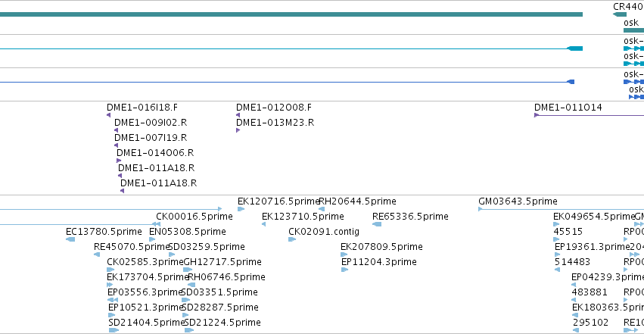Select the dark-blue transcript end exon
The image size is (644, 334).
pos(571,82)
